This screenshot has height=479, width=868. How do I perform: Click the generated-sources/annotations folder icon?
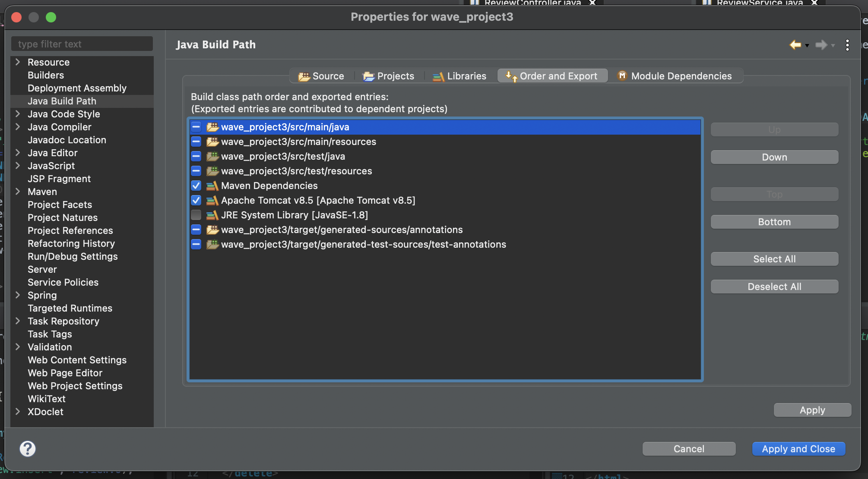click(212, 230)
